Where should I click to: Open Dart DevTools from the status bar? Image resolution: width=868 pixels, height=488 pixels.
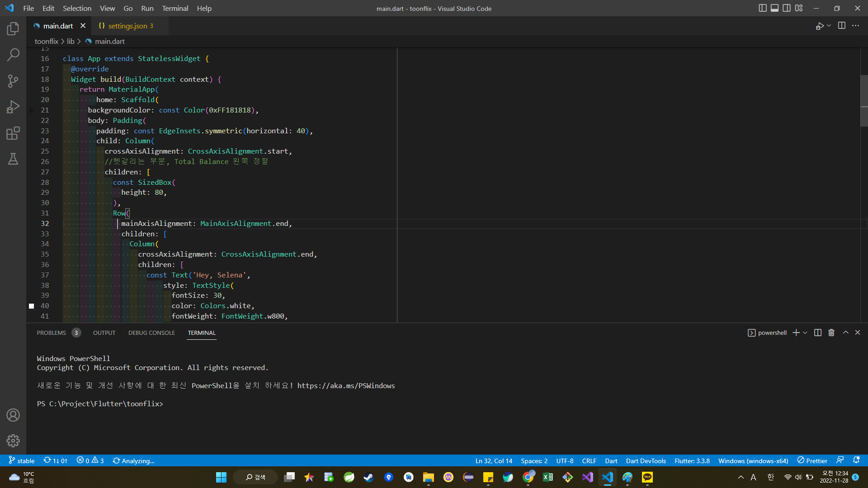tap(646, 460)
